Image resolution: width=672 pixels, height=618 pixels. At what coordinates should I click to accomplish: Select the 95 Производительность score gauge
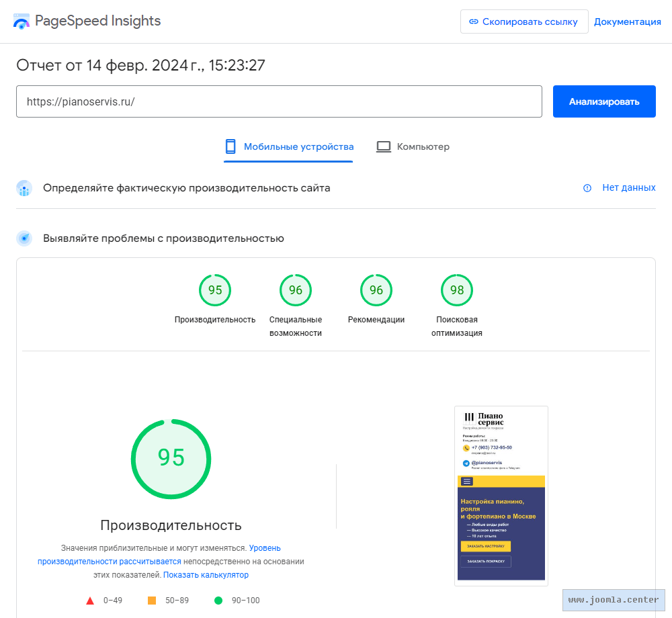(x=215, y=290)
